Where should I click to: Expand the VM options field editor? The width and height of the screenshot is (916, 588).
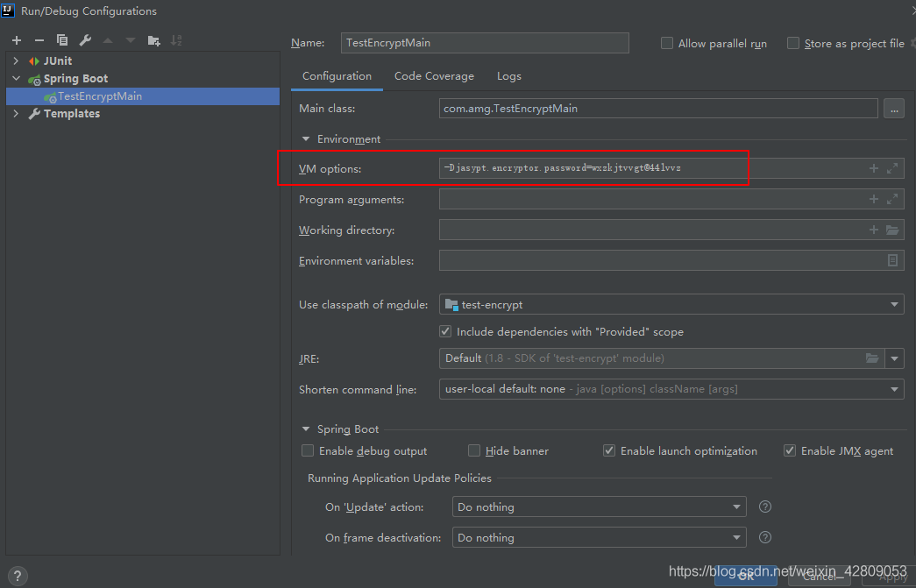(892, 168)
